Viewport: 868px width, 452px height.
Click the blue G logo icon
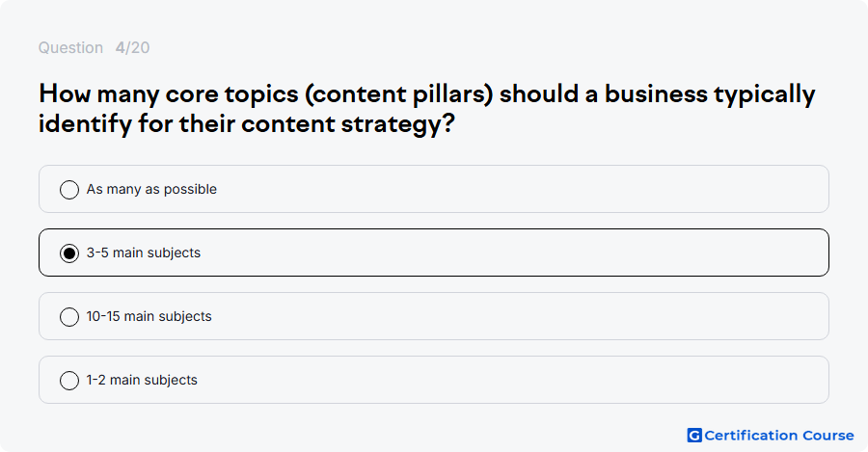click(694, 436)
